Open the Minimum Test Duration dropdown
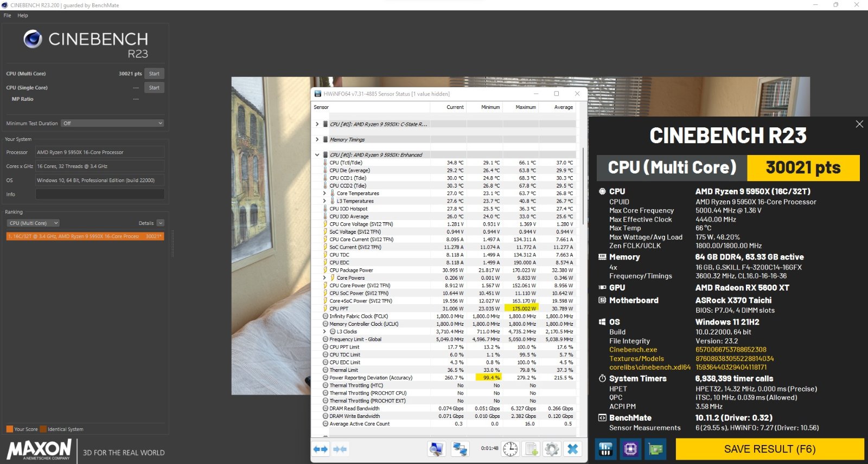The image size is (868, 464). [112, 123]
